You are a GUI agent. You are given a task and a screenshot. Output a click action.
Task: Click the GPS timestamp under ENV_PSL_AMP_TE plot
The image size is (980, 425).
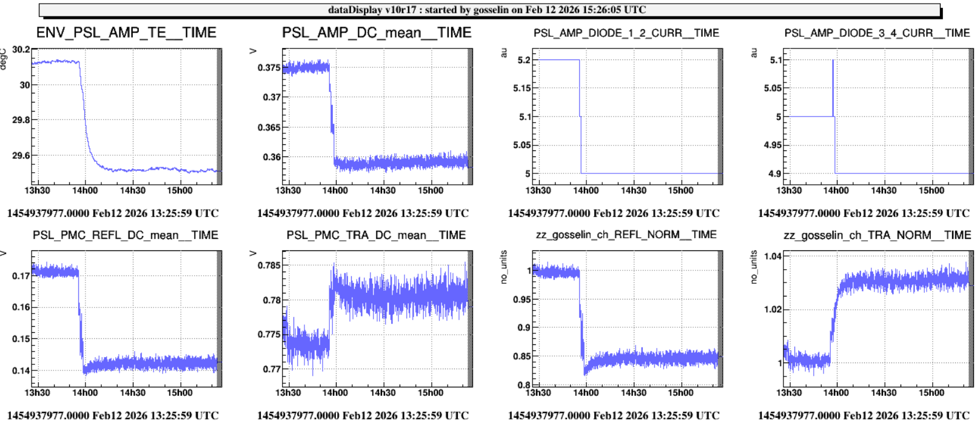(x=113, y=213)
